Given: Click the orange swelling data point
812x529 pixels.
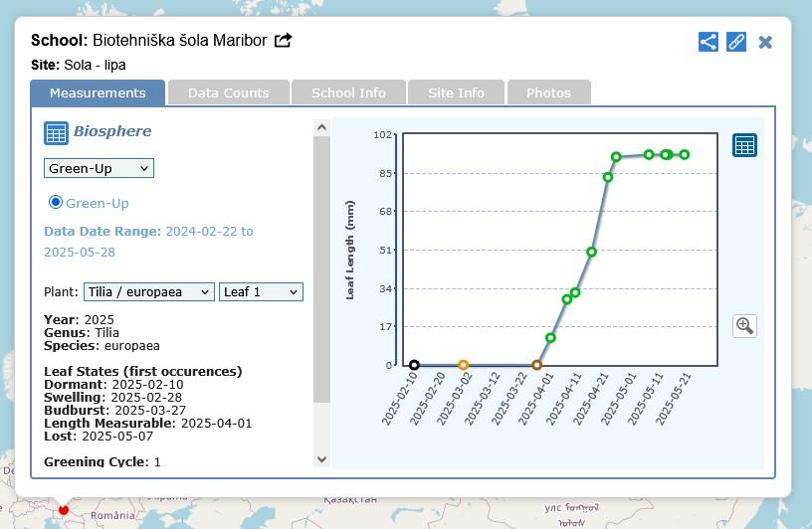Looking at the screenshot, I should 463,365.
